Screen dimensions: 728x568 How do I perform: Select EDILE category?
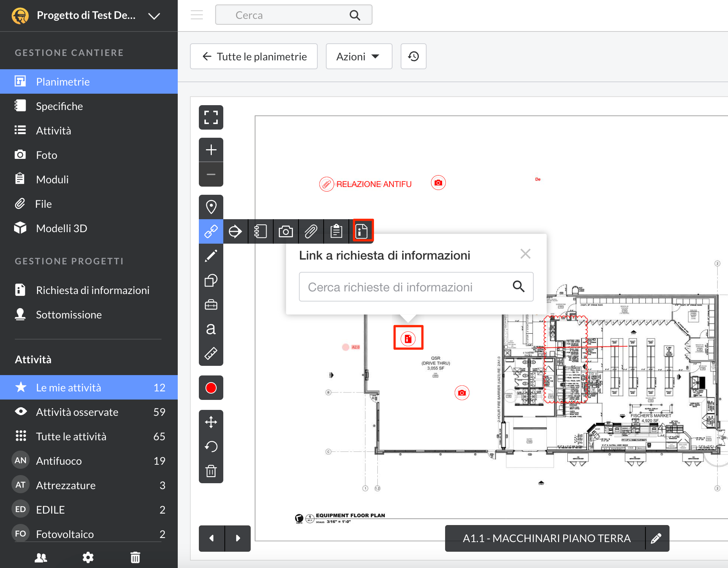click(89, 509)
